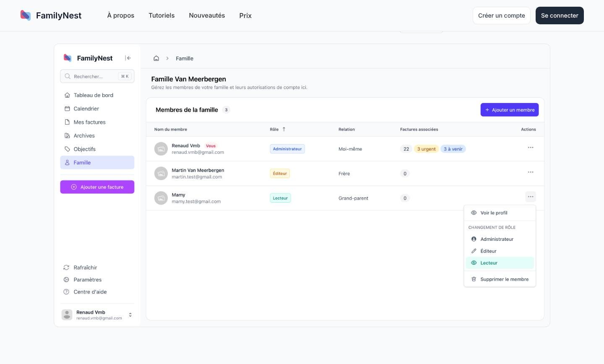Click the FamilyNest logo in top navigation
The width and height of the screenshot is (604, 364).
(51, 15)
